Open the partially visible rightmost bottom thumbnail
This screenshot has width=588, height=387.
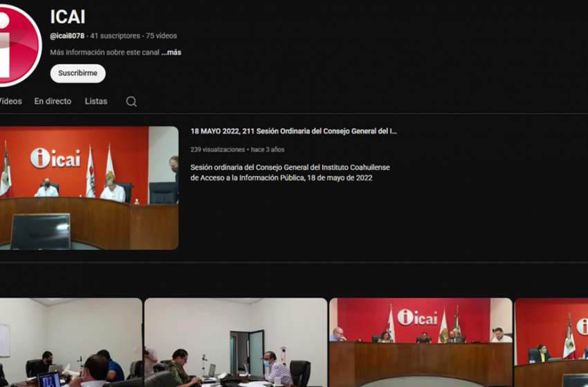pos(551,342)
